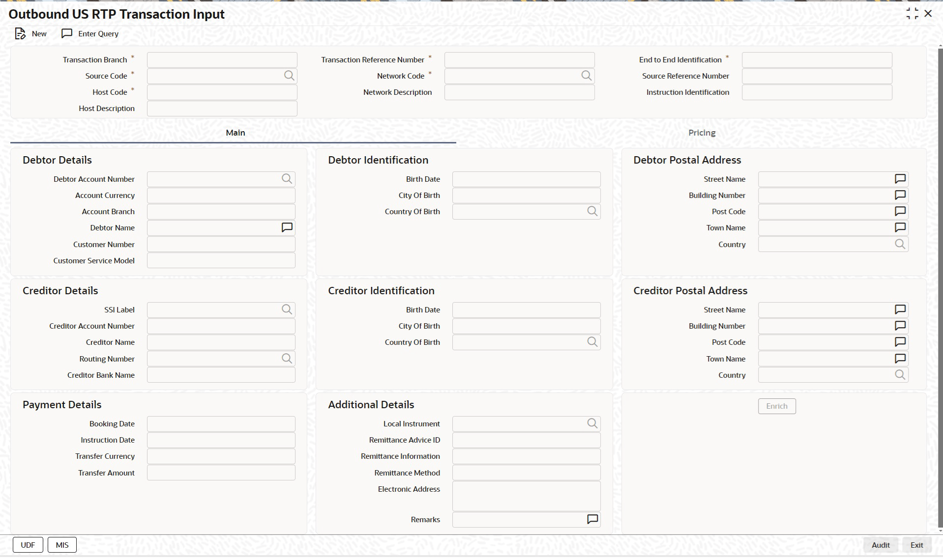This screenshot has height=560, width=943.
Task: Search for Debtor Account Number
Action: click(x=287, y=179)
